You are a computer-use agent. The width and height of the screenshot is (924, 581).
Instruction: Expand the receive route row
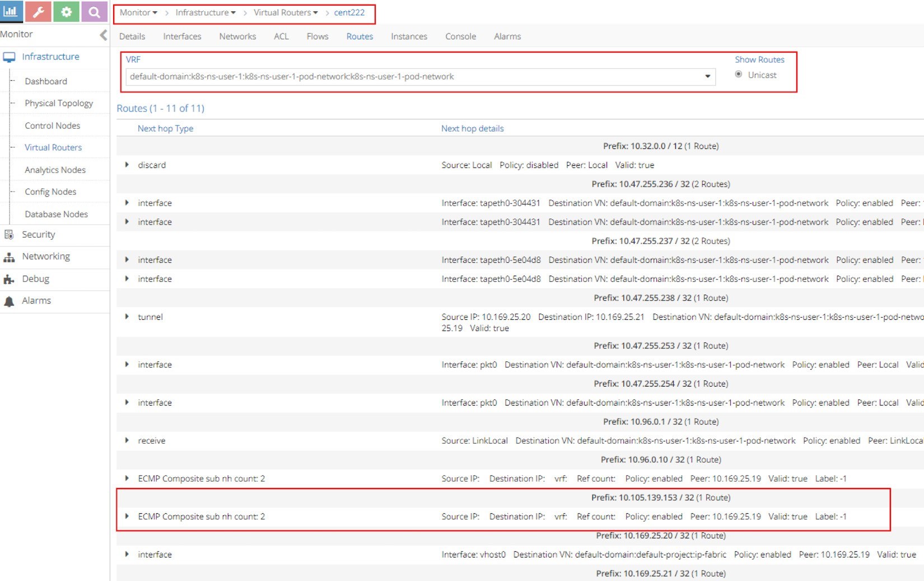tap(127, 440)
